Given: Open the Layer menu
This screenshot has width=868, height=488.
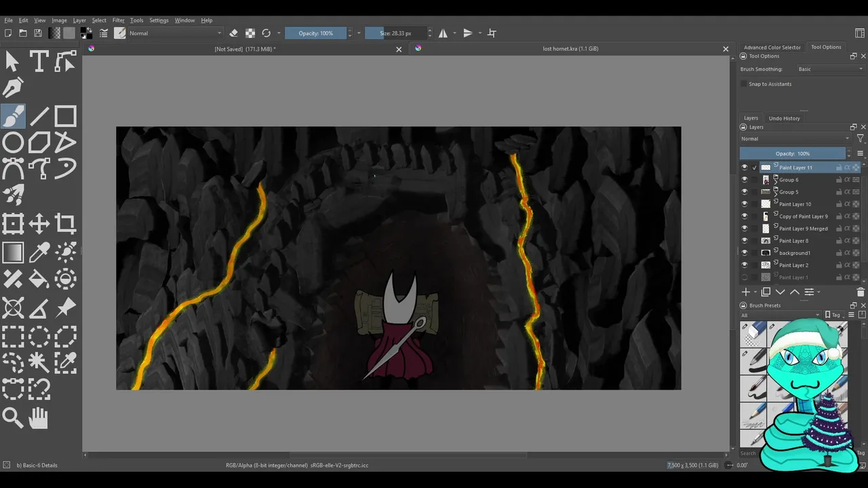Looking at the screenshot, I should click(x=79, y=20).
